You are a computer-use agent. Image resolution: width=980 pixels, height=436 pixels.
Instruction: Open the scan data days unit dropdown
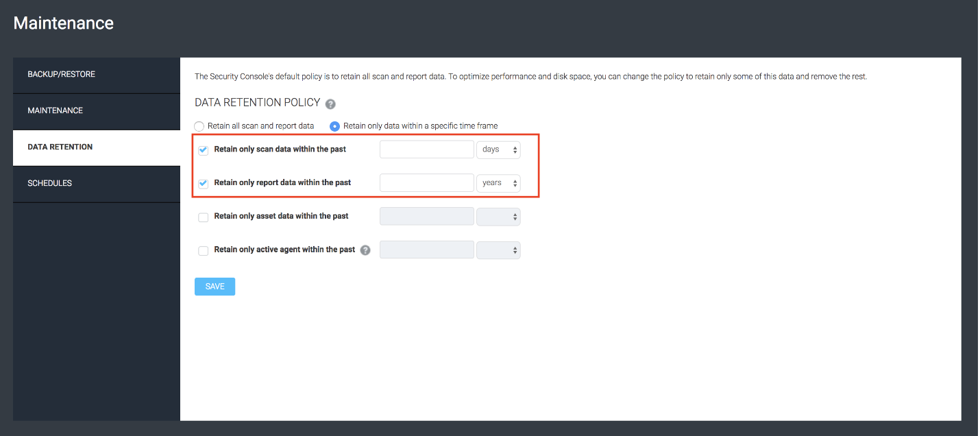[x=498, y=149]
